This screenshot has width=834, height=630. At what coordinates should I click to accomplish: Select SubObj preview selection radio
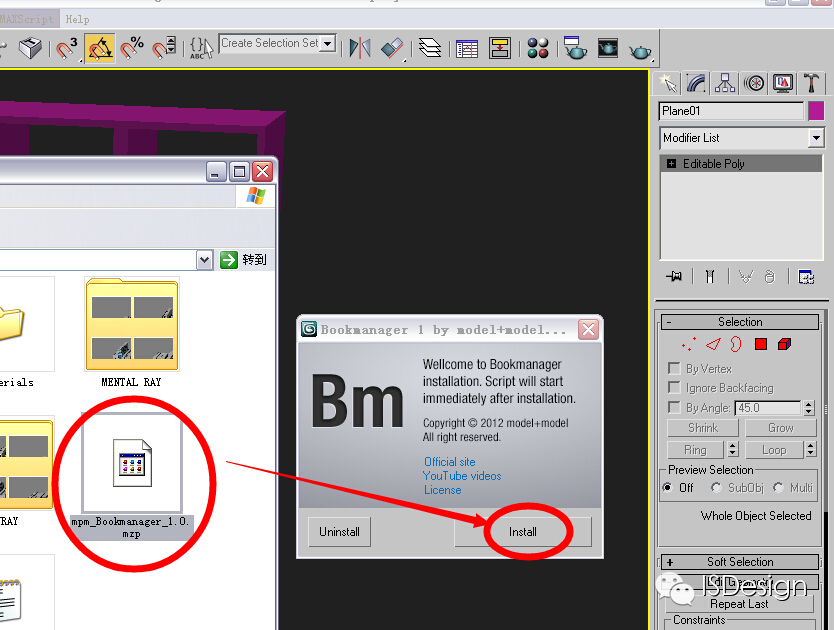716,487
